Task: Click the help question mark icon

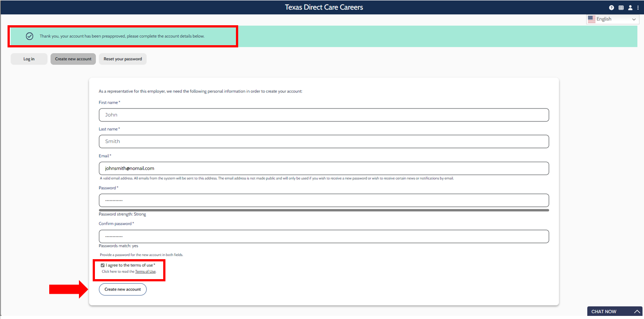Action: coord(612,8)
